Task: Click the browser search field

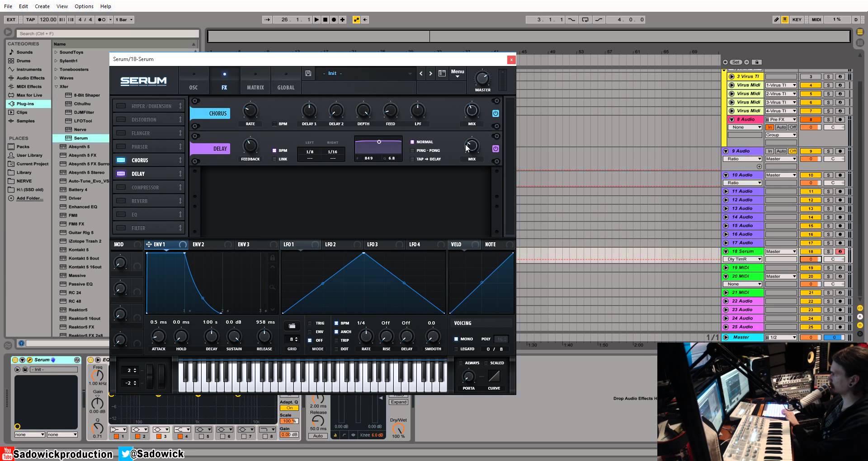Action: tap(108, 33)
